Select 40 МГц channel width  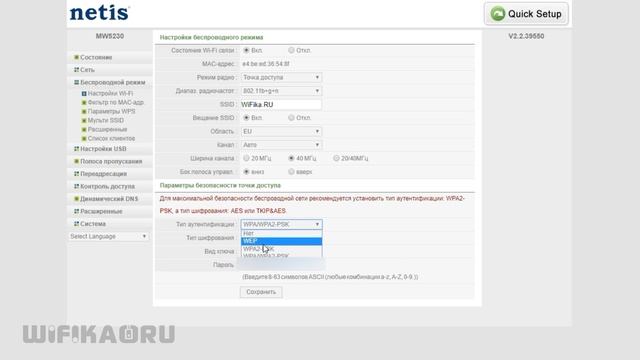pos(291,158)
